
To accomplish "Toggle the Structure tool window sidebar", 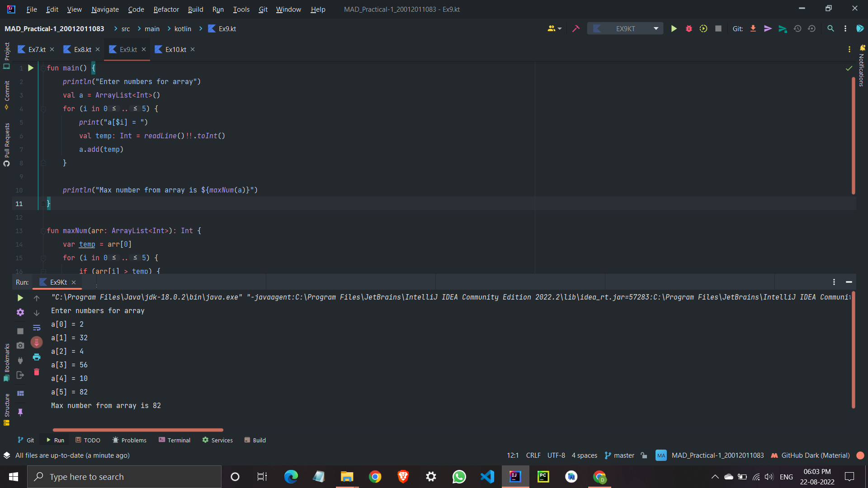I will 7,409.
